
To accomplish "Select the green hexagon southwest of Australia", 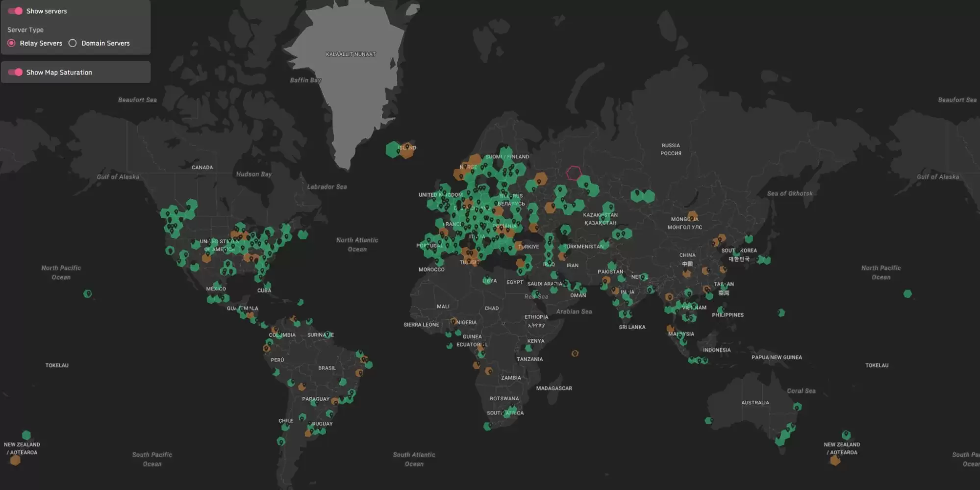I will tap(708, 420).
